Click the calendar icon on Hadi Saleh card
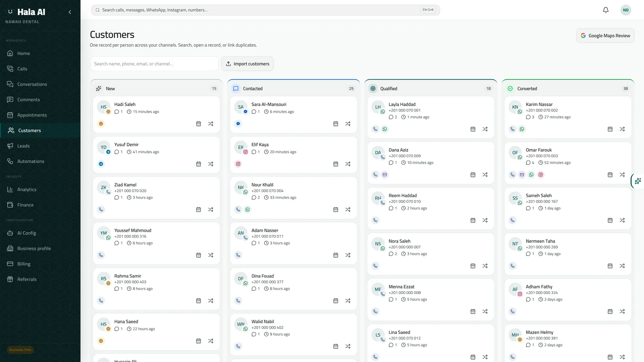The height and width of the screenshot is (362, 644). click(198, 124)
